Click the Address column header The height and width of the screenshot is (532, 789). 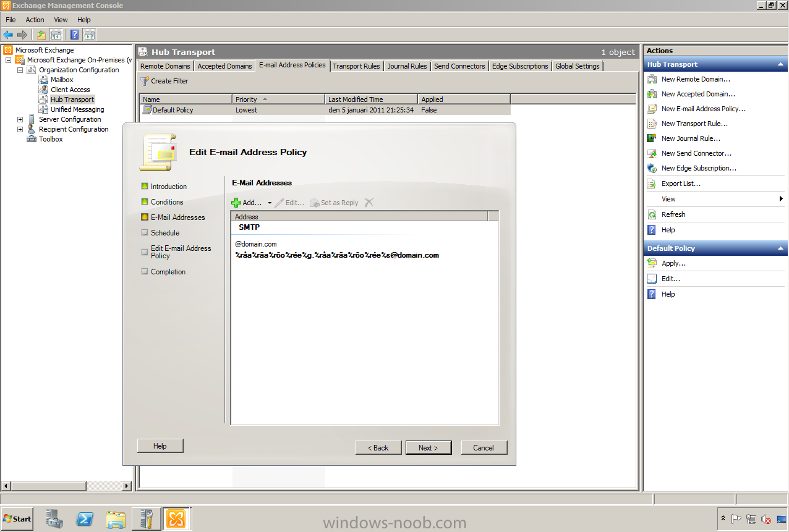pos(359,216)
